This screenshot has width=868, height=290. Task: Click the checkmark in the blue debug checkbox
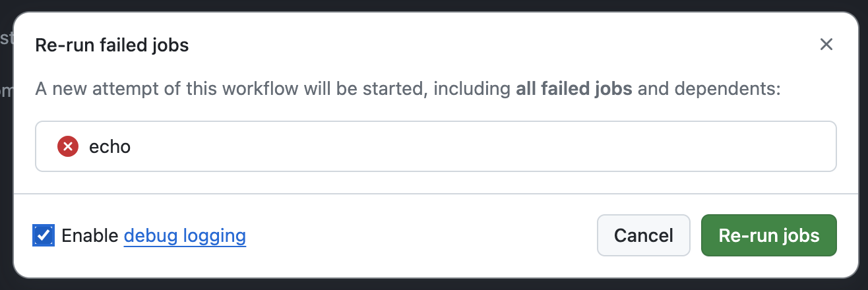coord(43,235)
